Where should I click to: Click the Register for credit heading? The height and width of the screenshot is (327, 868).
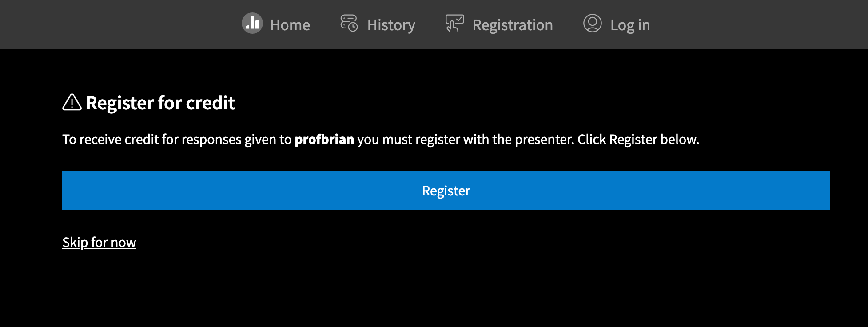pyautogui.click(x=160, y=103)
